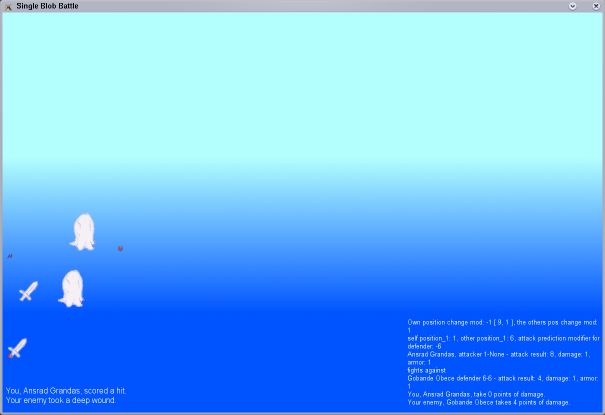Click the application icon in title bar
The height and width of the screenshot is (415, 605).
[8, 6]
